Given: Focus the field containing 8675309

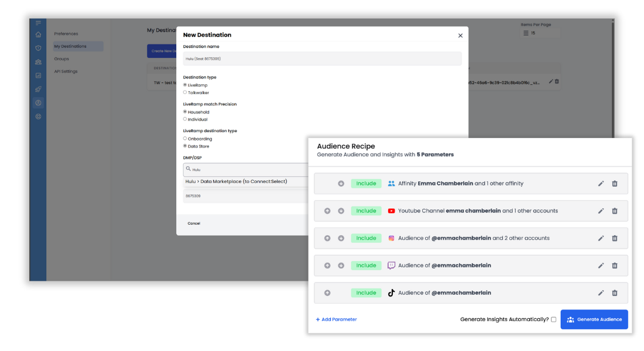Looking at the screenshot, I should [246, 196].
